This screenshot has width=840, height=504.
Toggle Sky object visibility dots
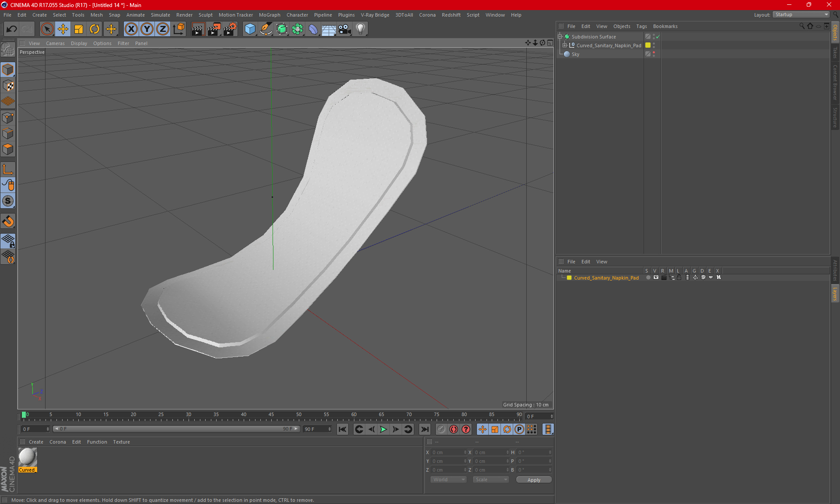pos(654,54)
